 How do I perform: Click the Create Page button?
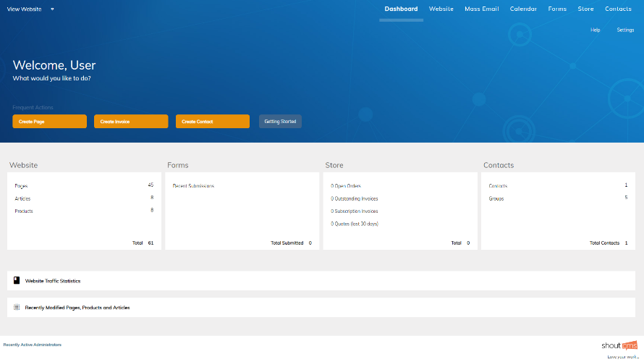[49, 121]
